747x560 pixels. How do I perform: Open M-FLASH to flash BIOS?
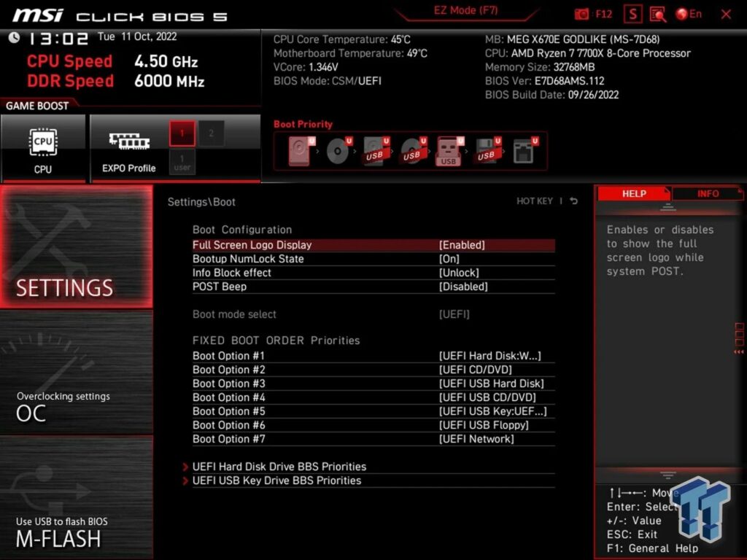click(76, 497)
